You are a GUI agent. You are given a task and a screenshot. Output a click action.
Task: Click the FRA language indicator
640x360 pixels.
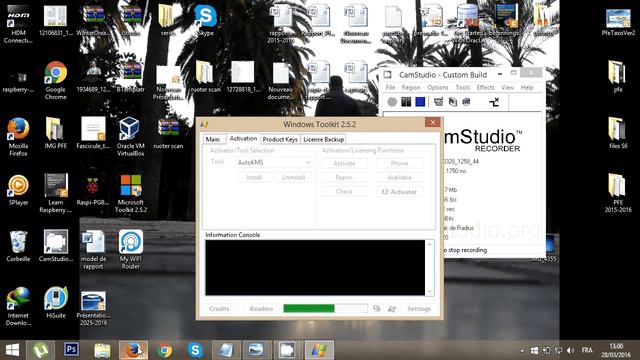tap(587, 350)
